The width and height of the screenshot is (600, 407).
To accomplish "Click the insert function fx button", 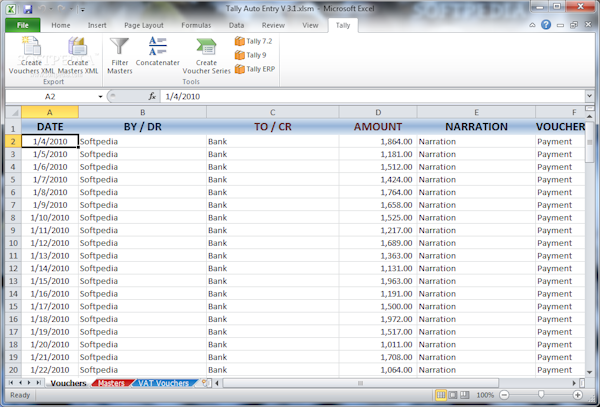I will tap(152, 97).
